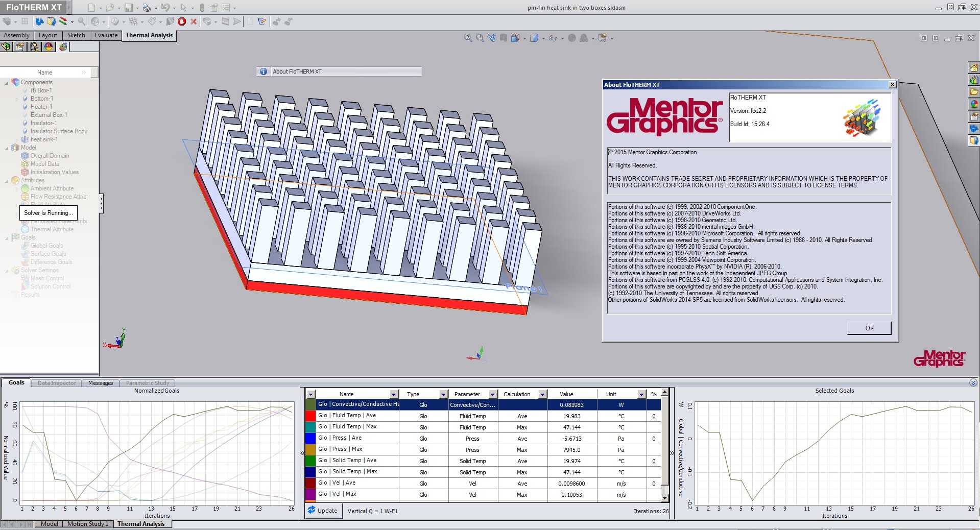This screenshot has height=530, width=980.
Task: Click the left panel collapse handle
Action: (x=101, y=203)
